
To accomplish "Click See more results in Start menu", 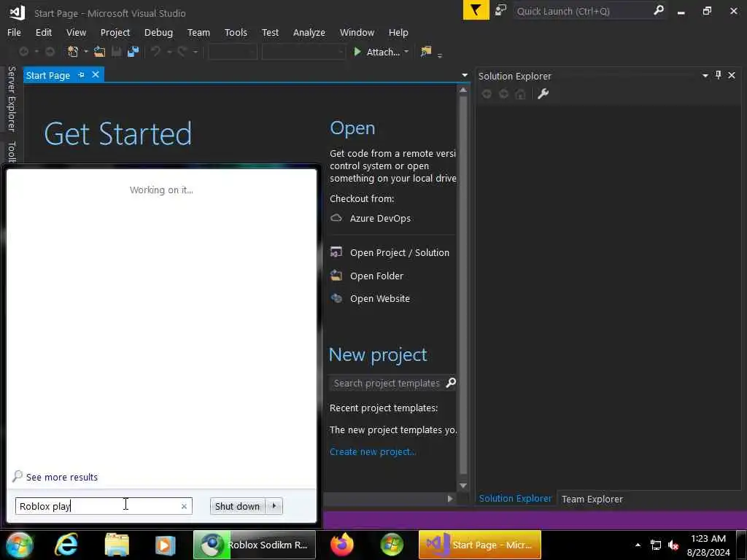I will coord(62,477).
